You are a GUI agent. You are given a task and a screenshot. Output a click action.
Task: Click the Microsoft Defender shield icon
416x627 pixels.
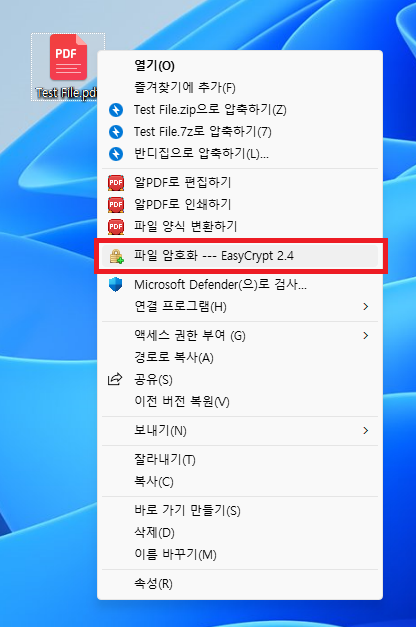pyautogui.click(x=116, y=285)
